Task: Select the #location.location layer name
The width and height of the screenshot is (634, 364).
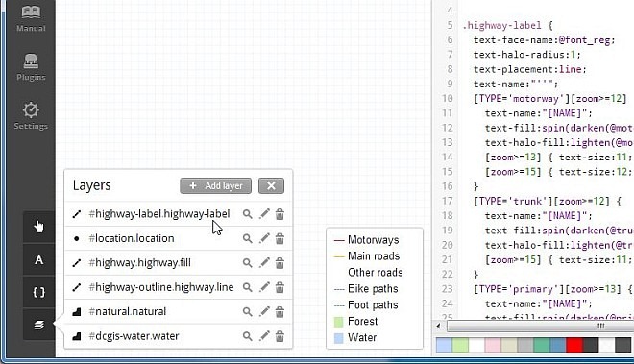Action: [132, 238]
